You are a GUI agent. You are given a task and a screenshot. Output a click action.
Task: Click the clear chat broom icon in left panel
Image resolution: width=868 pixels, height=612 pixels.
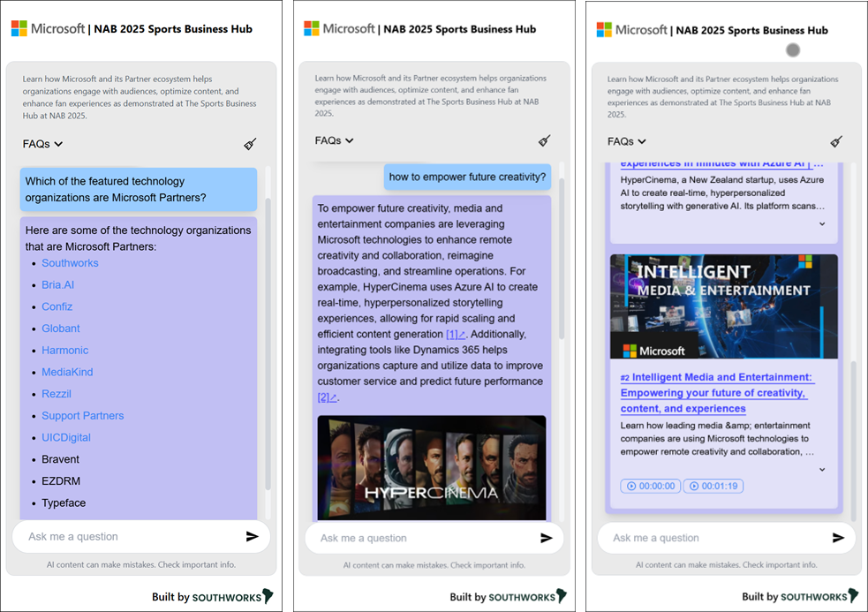[250, 145]
